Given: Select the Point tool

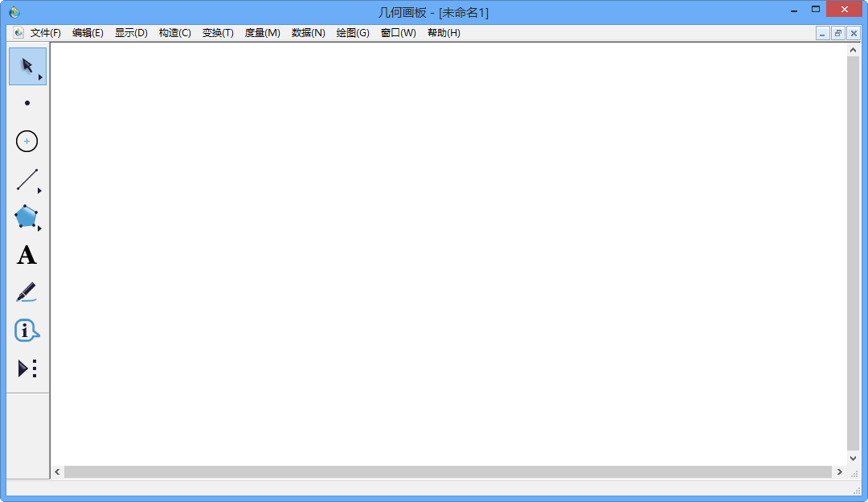Looking at the screenshot, I should click(27, 103).
